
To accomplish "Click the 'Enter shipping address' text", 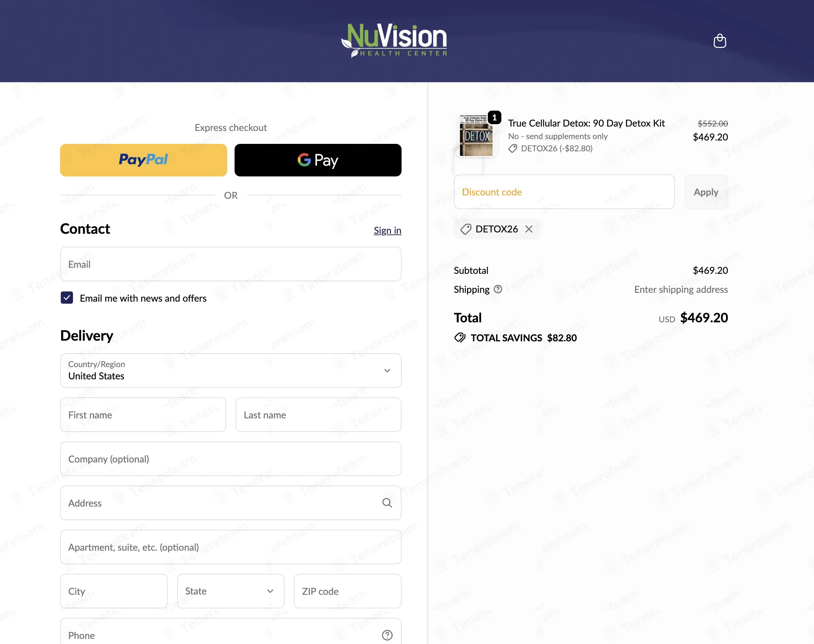I will (681, 289).
